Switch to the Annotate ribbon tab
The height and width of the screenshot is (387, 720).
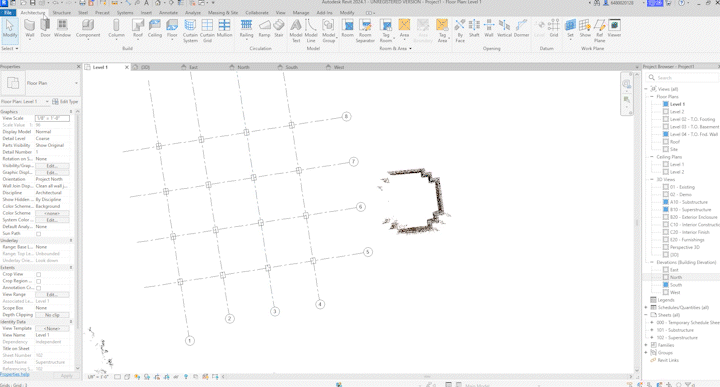(x=168, y=13)
